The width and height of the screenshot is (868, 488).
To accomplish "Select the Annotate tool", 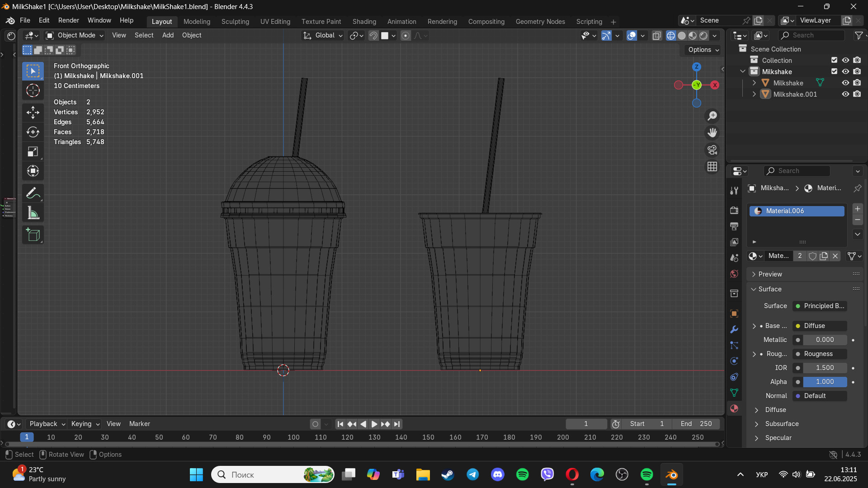I will click(x=33, y=193).
